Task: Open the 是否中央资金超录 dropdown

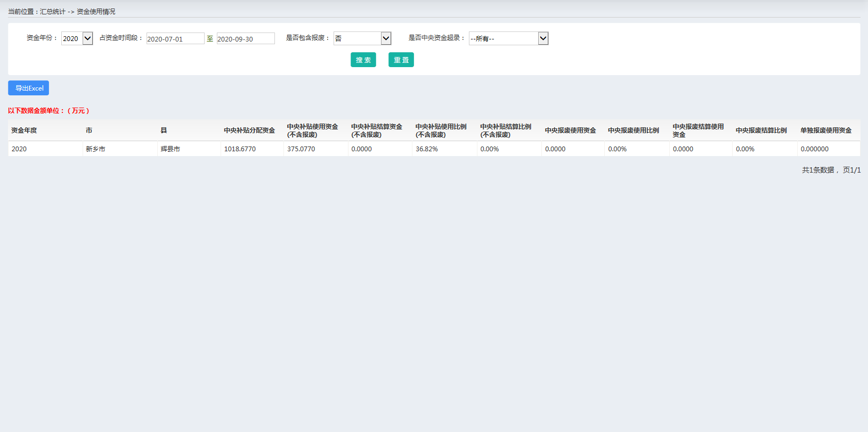Action: pos(508,38)
